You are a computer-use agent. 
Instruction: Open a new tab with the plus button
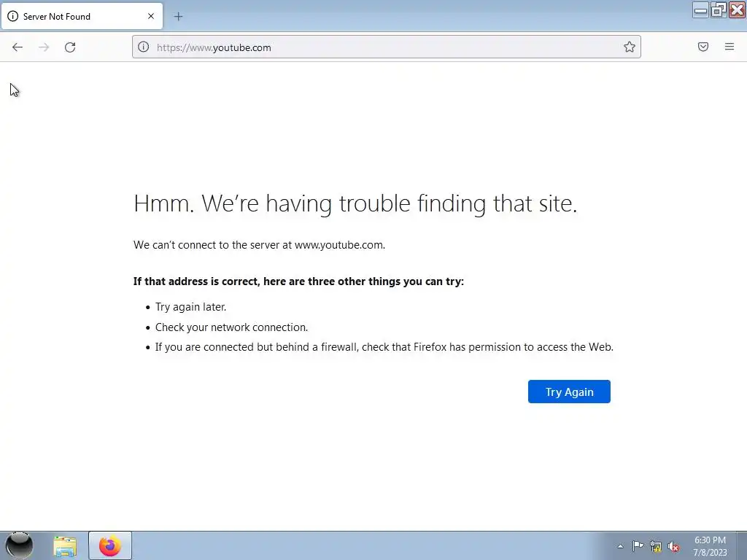(178, 17)
